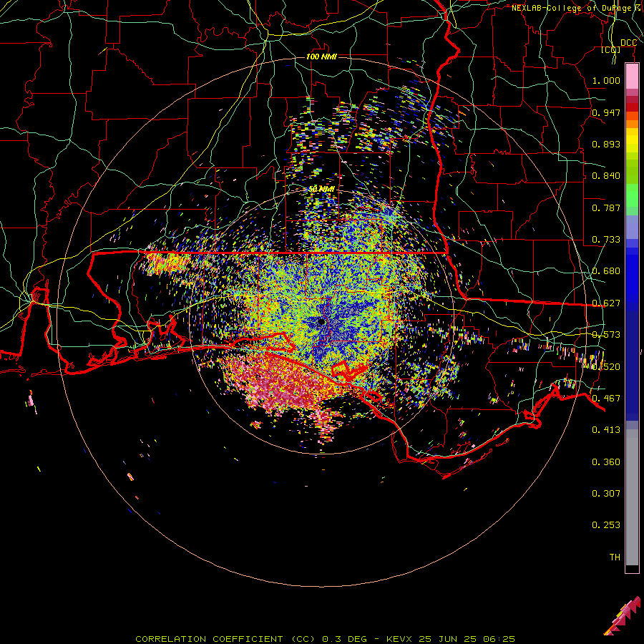Viewport: 644px width, 644px height.
Task: Click the [CC] units label
Action: click(611, 49)
